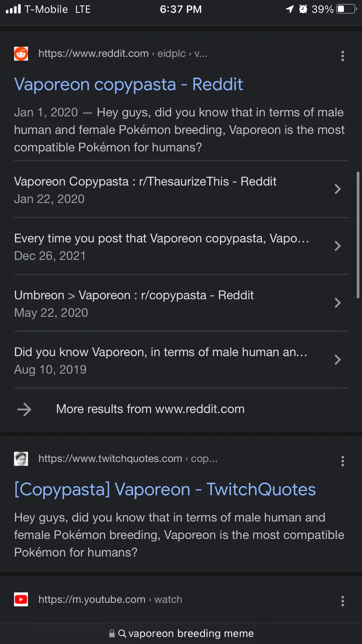
Task: Tap the arrow beside More results from reddit
Action: 25,409
